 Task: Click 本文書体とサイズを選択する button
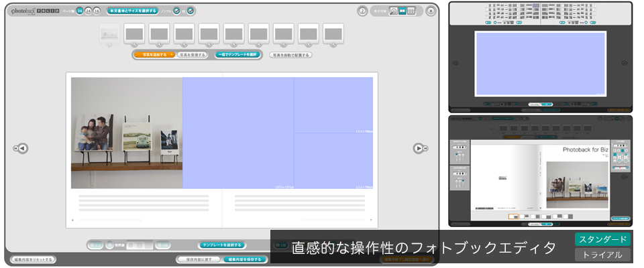pyautogui.click(x=133, y=11)
